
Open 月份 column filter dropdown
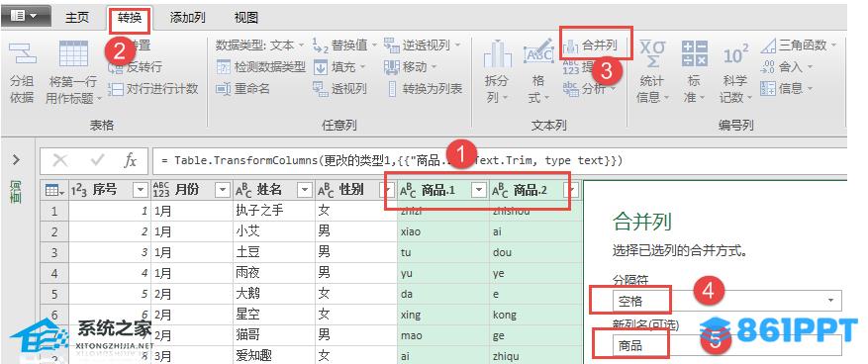tap(223, 190)
